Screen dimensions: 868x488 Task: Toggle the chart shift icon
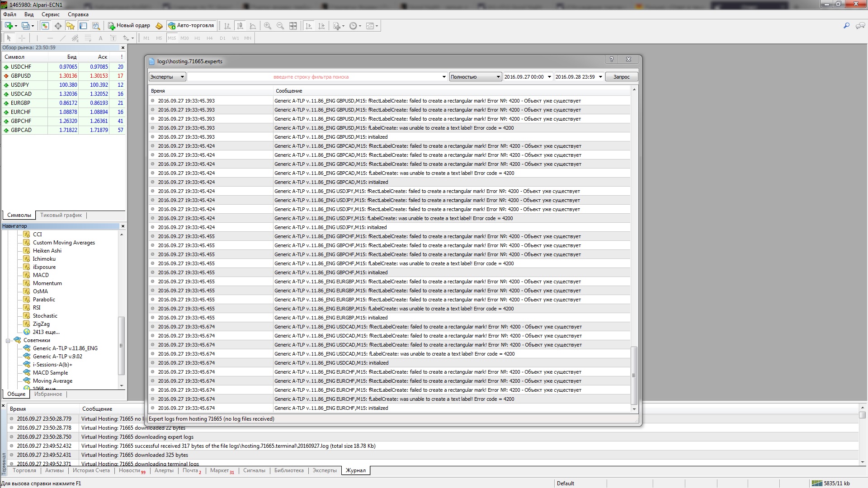(x=321, y=26)
